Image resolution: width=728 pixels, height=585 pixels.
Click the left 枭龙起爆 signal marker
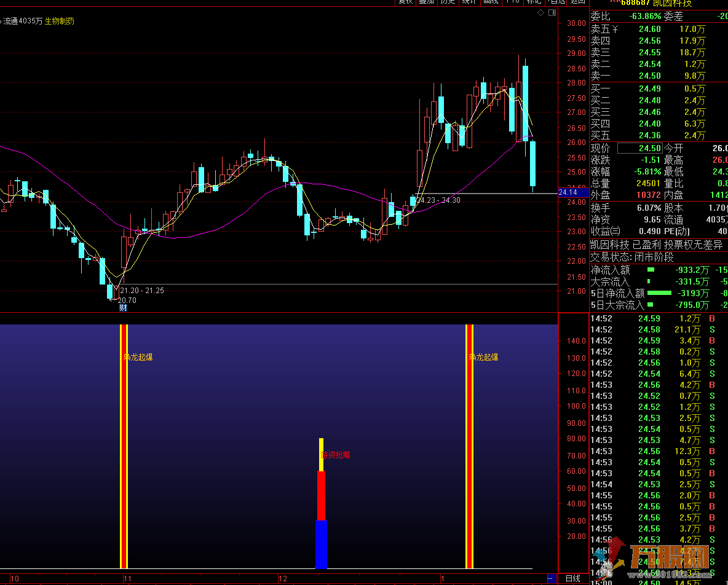(138, 357)
